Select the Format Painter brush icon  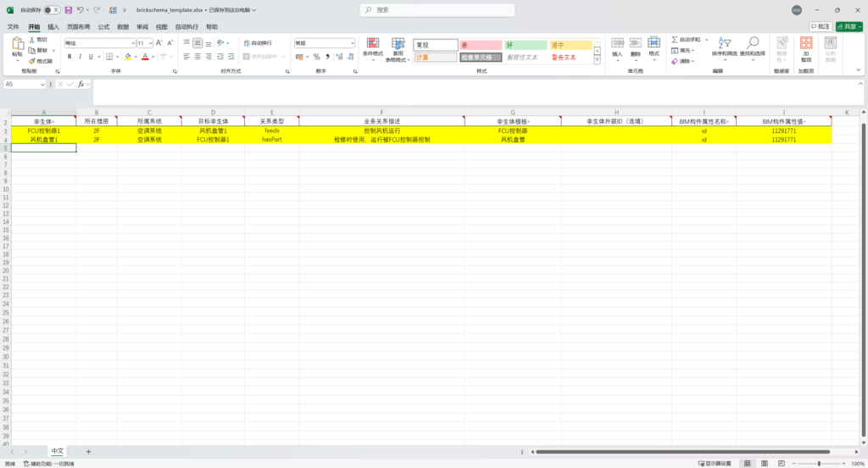click(x=31, y=61)
